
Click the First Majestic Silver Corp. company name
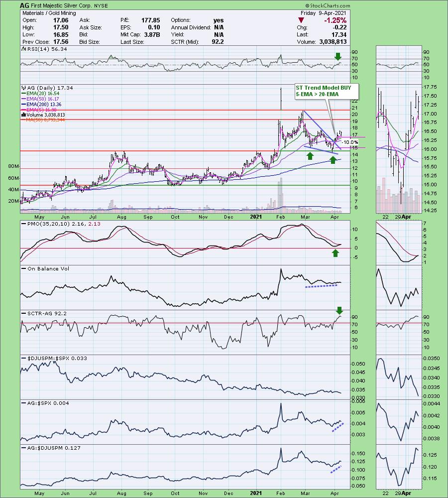coord(61,5)
